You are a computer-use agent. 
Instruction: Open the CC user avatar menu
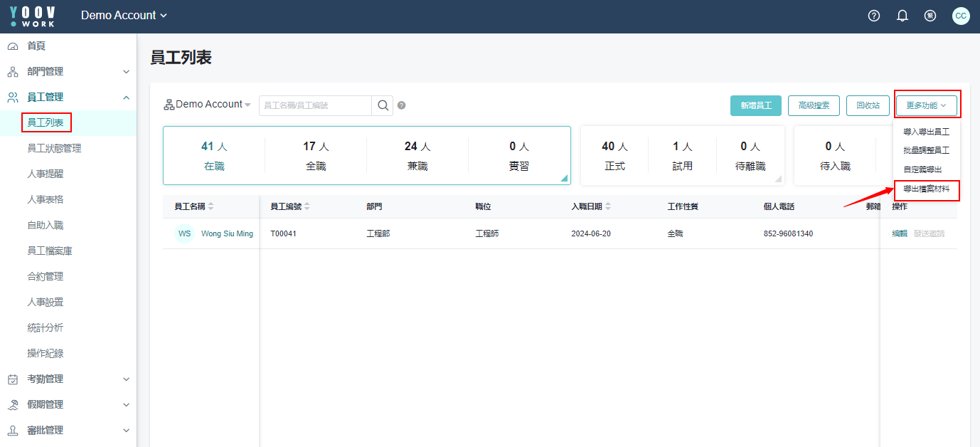(x=961, y=16)
